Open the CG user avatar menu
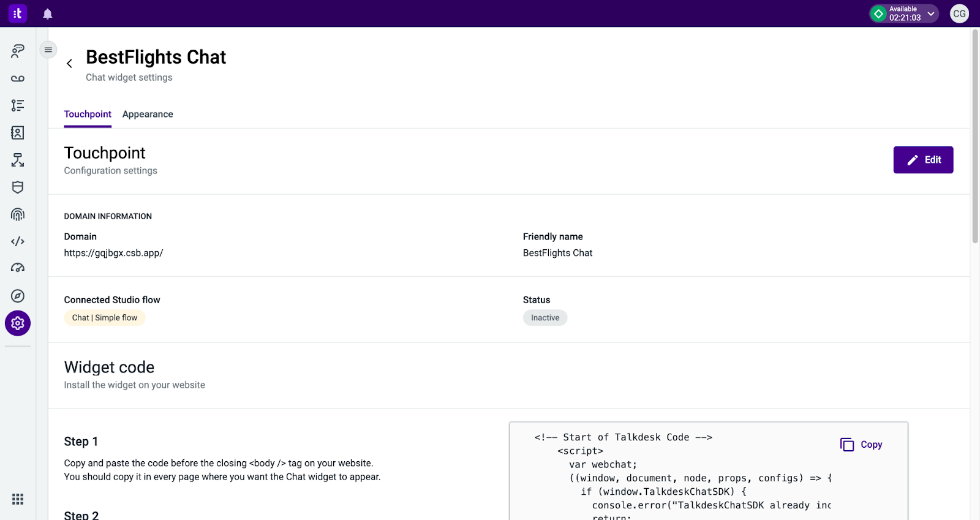This screenshot has height=520, width=980. [x=959, y=13]
